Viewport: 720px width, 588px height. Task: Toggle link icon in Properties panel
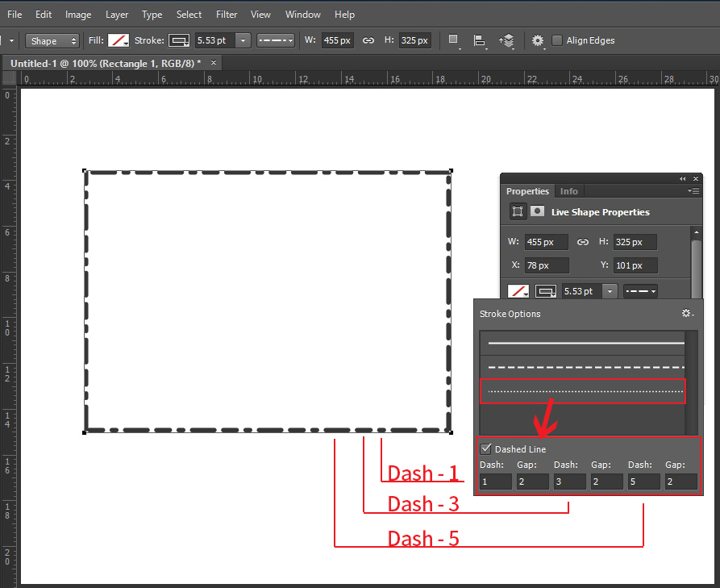pos(583,242)
